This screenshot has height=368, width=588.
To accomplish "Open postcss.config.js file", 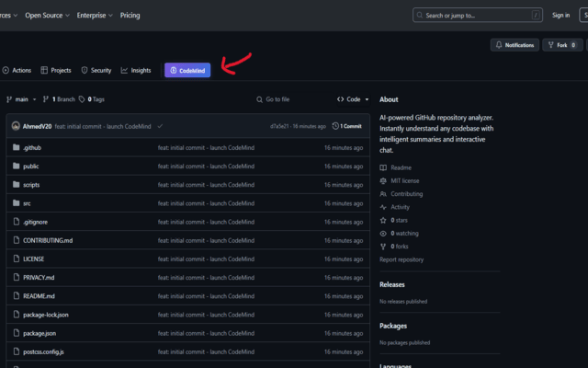I will pyautogui.click(x=43, y=351).
